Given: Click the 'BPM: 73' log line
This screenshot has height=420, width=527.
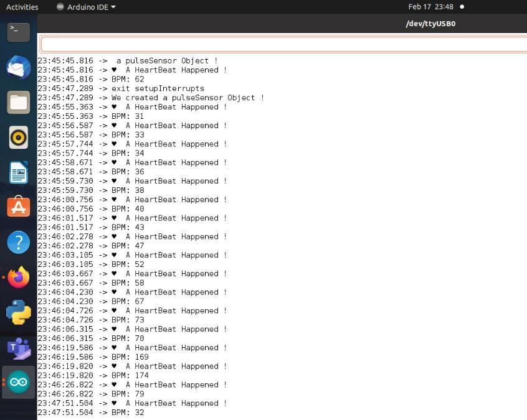Looking at the screenshot, I should tap(91, 320).
